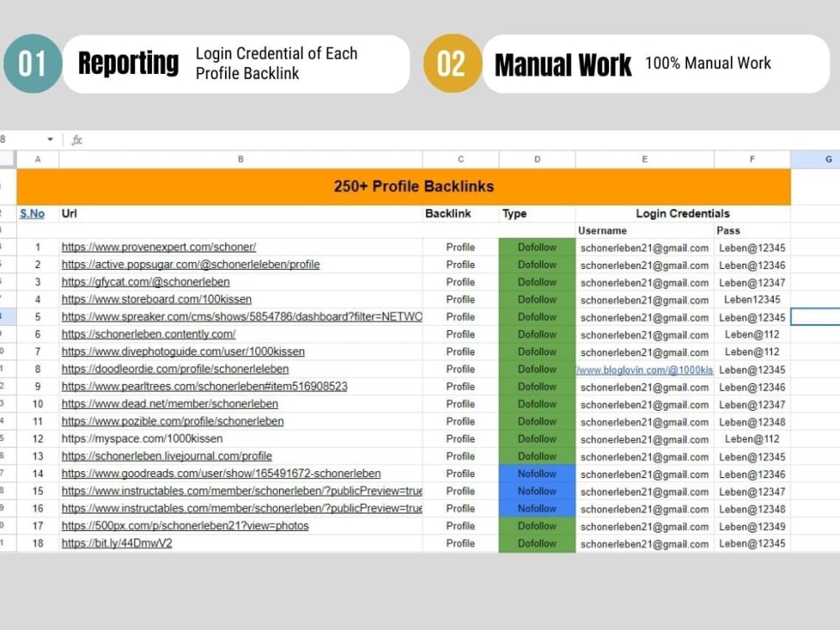The image size is (840, 630).
Task: Click the Backlink header cell
Action: click(460, 213)
